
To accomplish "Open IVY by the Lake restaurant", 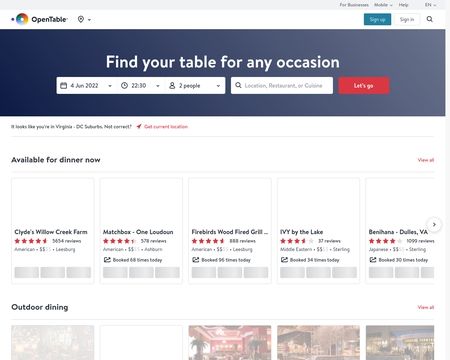I will coord(302,232).
